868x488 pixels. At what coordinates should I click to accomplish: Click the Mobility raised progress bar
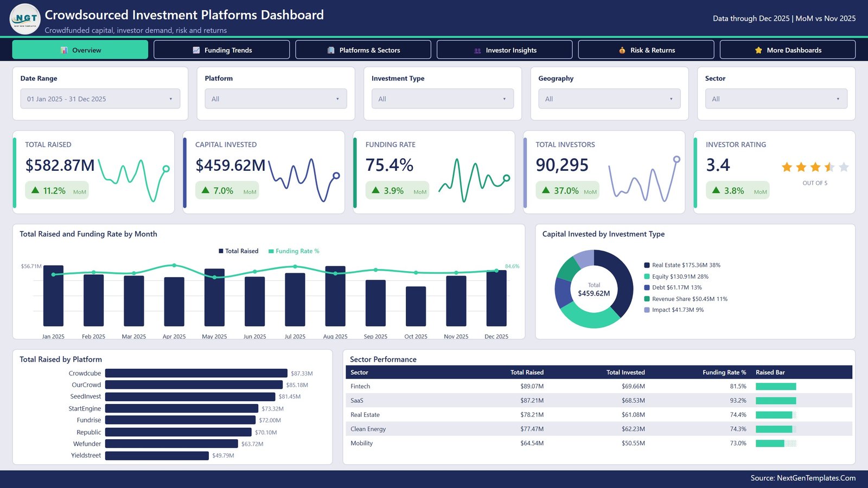tap(776, 444)
